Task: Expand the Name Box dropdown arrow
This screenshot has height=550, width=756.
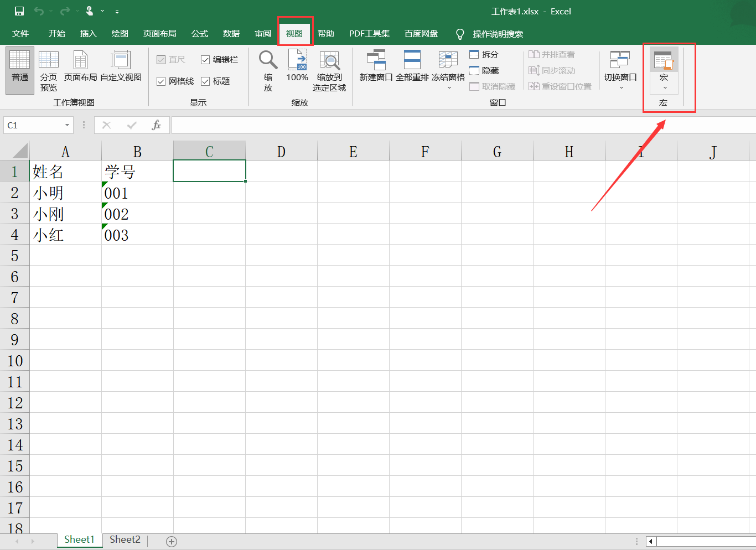Action: [67, 125]
